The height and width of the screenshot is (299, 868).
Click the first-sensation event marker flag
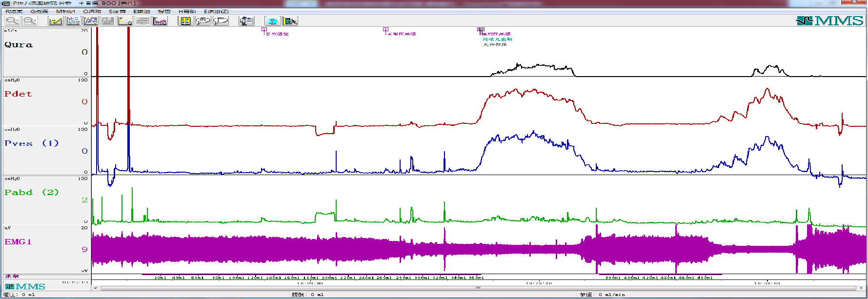click(x=264, y=30)
